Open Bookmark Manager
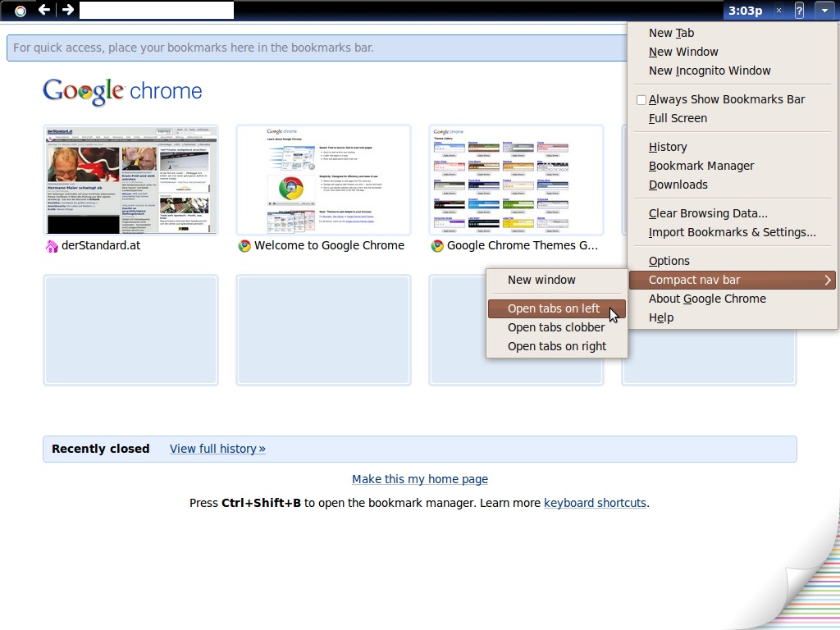 click(x=701, y=166)
